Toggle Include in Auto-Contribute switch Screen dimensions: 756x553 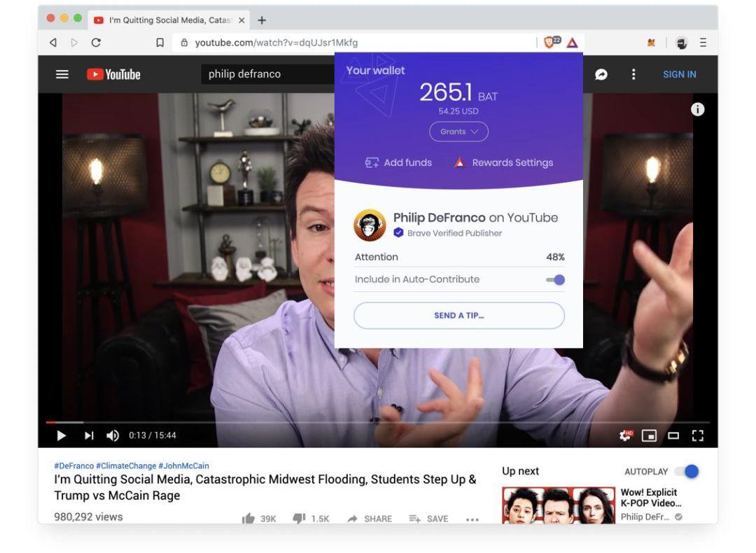click(x=556, y=280)
